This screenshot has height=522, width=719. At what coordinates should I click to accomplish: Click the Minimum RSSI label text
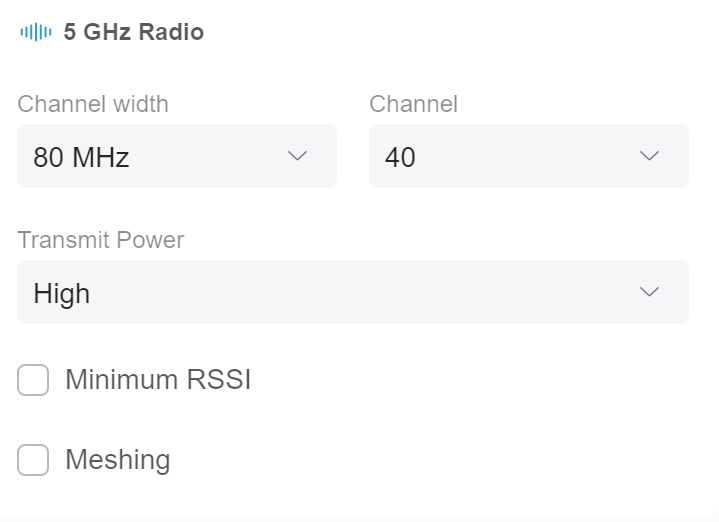point(157,380)
